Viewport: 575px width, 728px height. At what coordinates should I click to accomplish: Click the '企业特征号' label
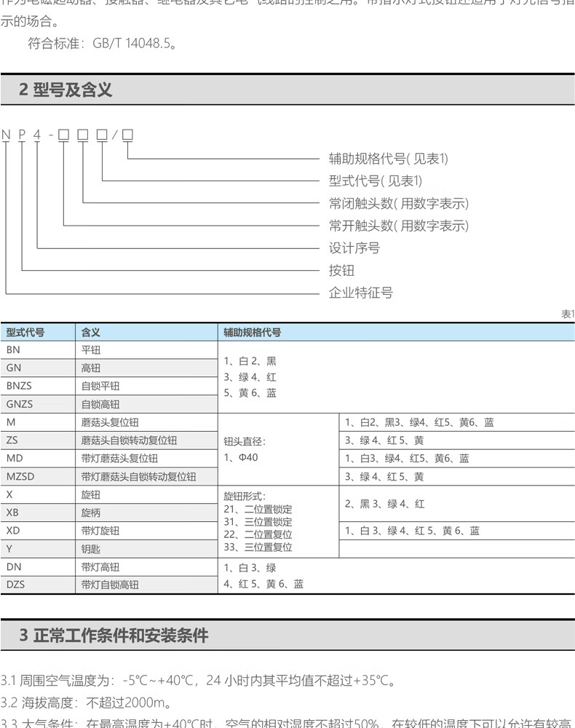coord(360,293)
